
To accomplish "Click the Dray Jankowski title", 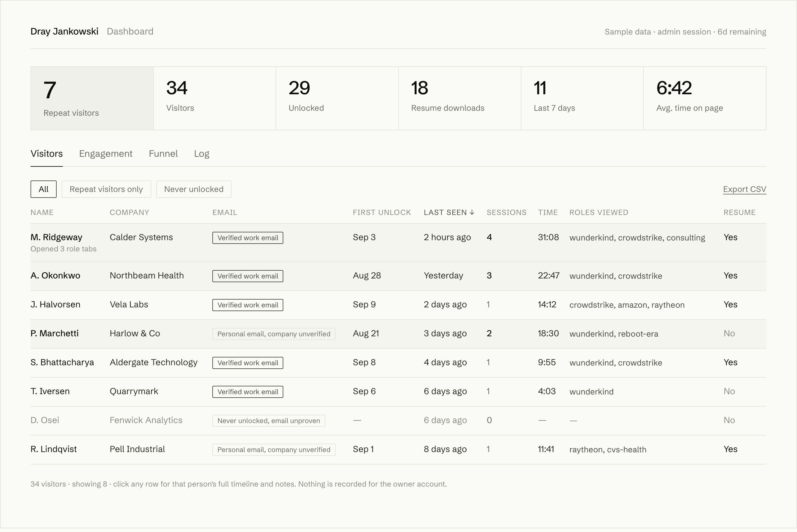I will 64,31.
